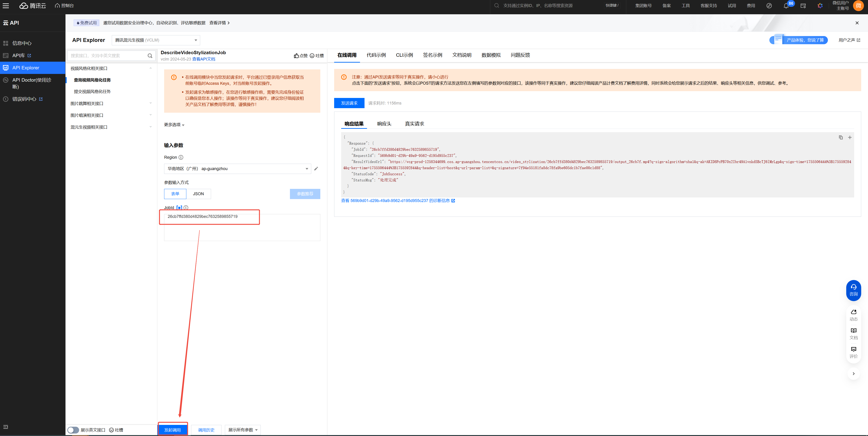This screenshot has width=868, height=436.
Task: Switch to the 响应头 tab
Action: (384, 124)
